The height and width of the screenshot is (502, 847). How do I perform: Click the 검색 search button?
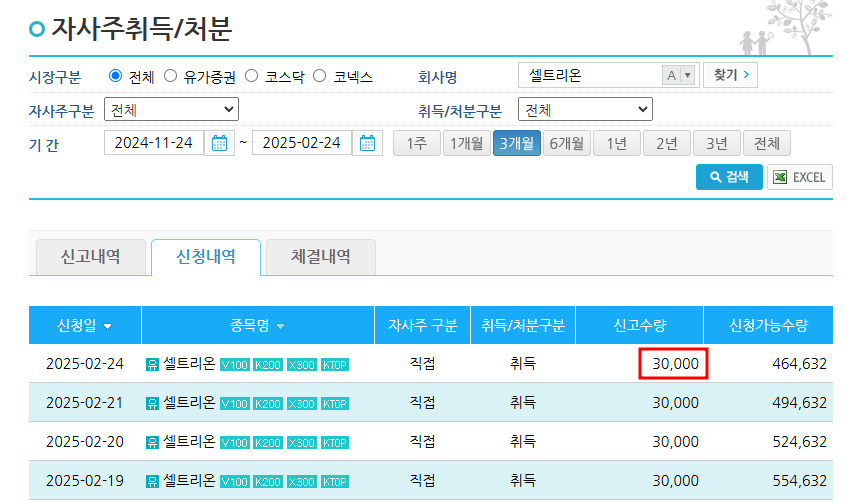[729, 177]
